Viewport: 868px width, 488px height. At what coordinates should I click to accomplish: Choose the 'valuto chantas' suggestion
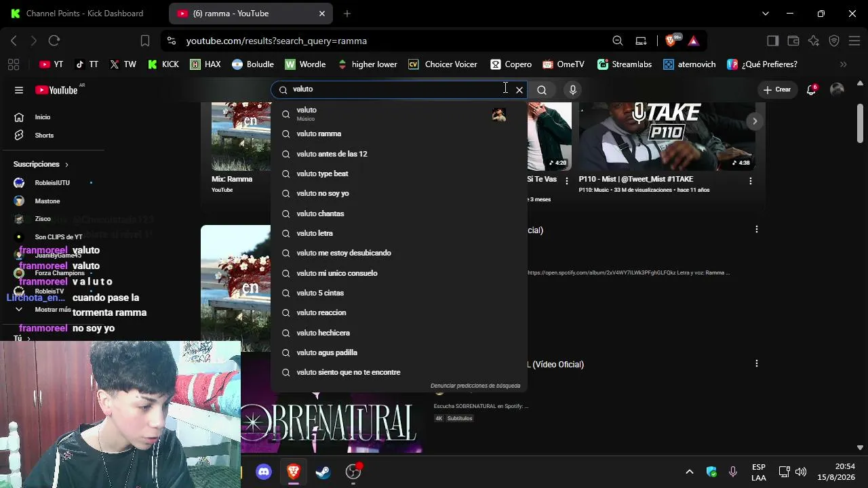point(399,213)
